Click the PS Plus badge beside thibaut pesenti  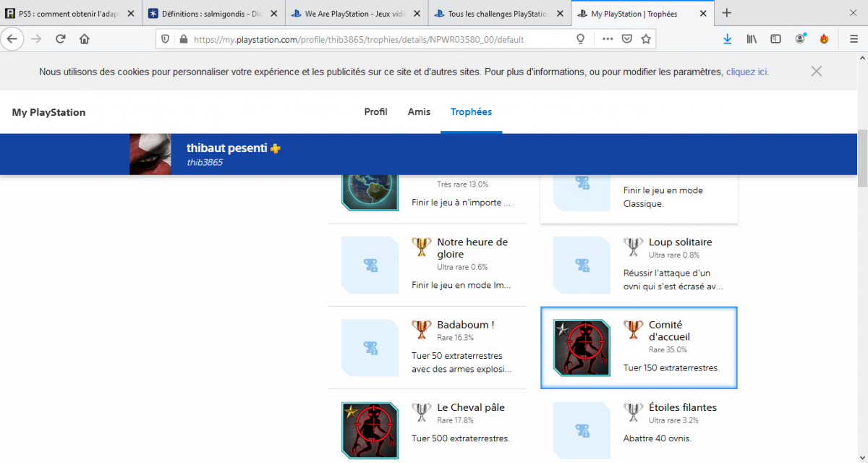point(276,148)
